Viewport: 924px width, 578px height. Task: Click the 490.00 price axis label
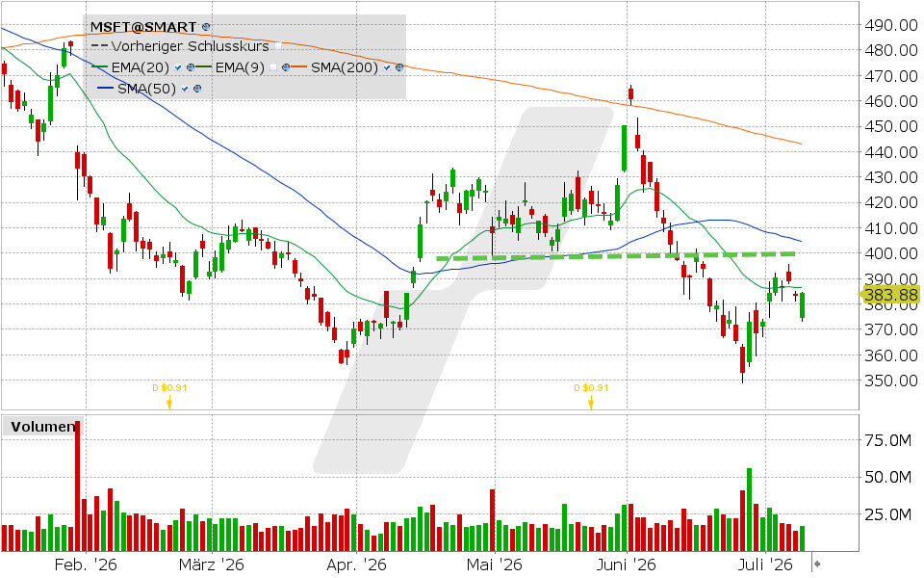coord(891,25)
